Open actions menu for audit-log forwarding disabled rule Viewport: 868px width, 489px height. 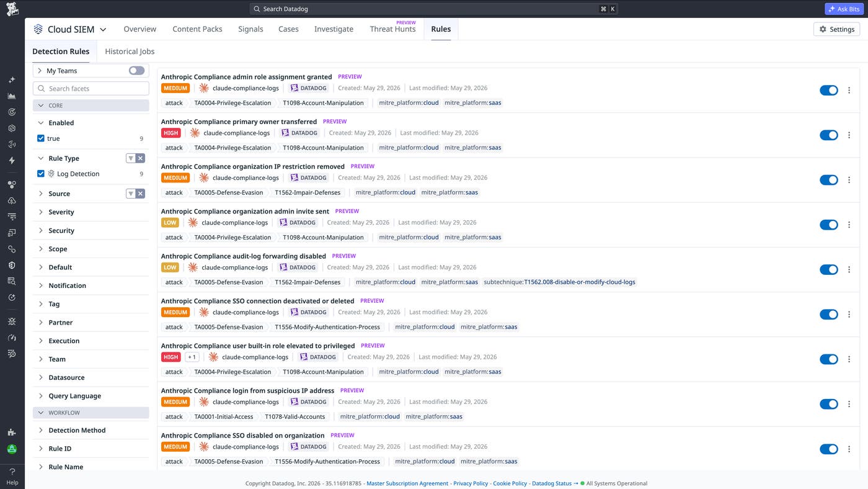point(849,270)
